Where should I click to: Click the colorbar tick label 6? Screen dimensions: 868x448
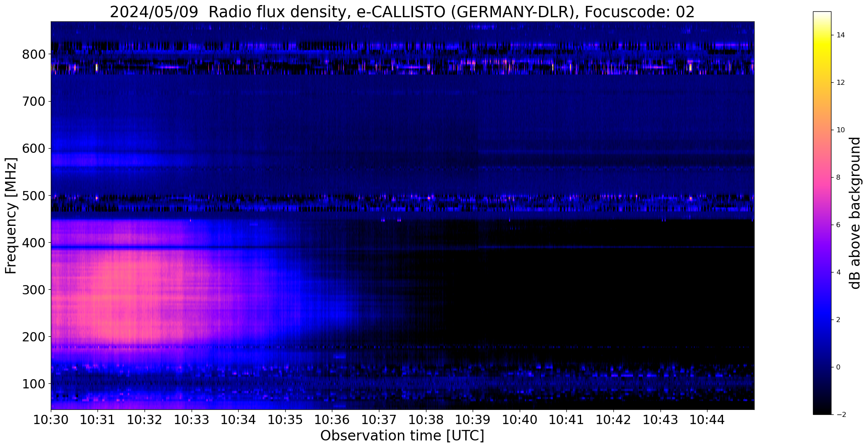(x=838, y=225)
